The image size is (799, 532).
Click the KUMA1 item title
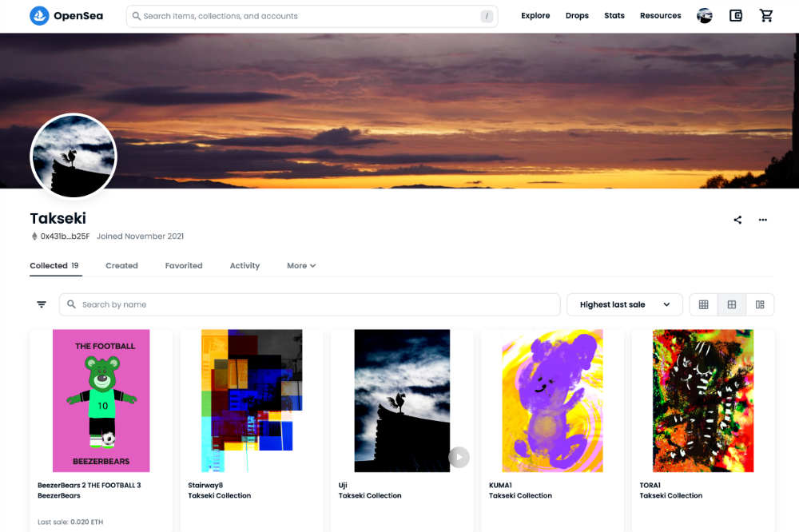(500, 485)
